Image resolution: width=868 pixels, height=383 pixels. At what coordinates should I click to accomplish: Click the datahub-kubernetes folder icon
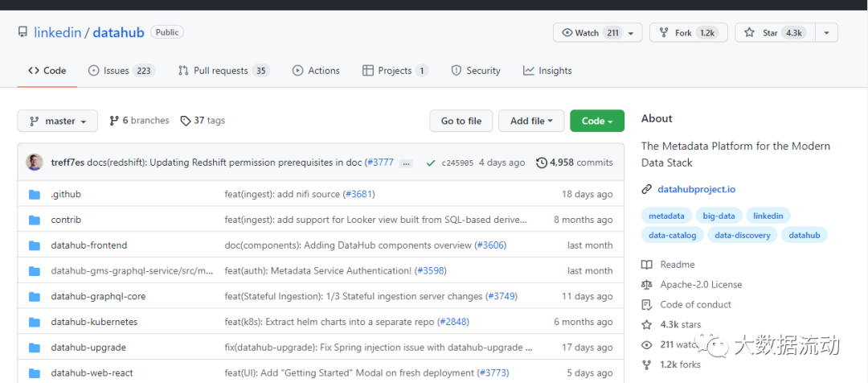point(35,322)
